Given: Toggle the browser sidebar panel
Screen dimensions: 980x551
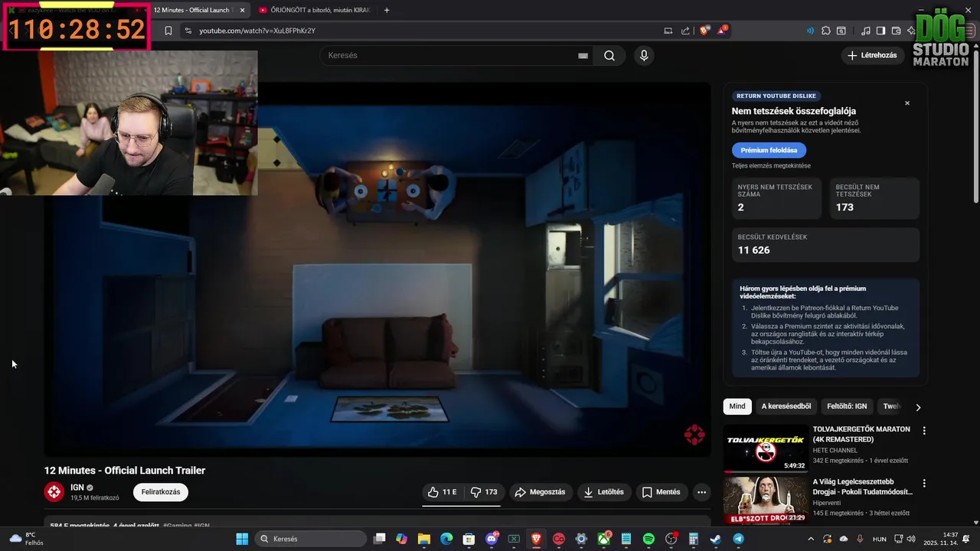Looking at the screenshot, I should tap(880, 31).
